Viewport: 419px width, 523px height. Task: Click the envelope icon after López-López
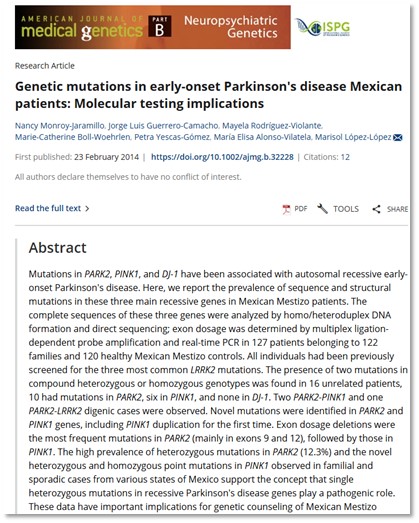point(398,137)
